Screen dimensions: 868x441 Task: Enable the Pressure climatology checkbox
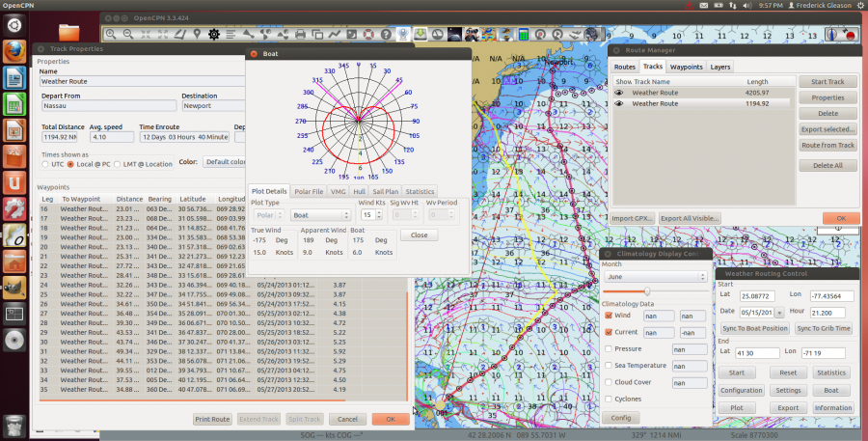(609, 349)
